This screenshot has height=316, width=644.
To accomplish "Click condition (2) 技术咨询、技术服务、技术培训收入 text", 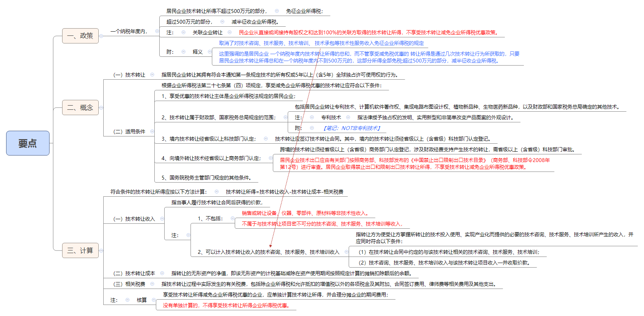I will [x=444, y=263].
